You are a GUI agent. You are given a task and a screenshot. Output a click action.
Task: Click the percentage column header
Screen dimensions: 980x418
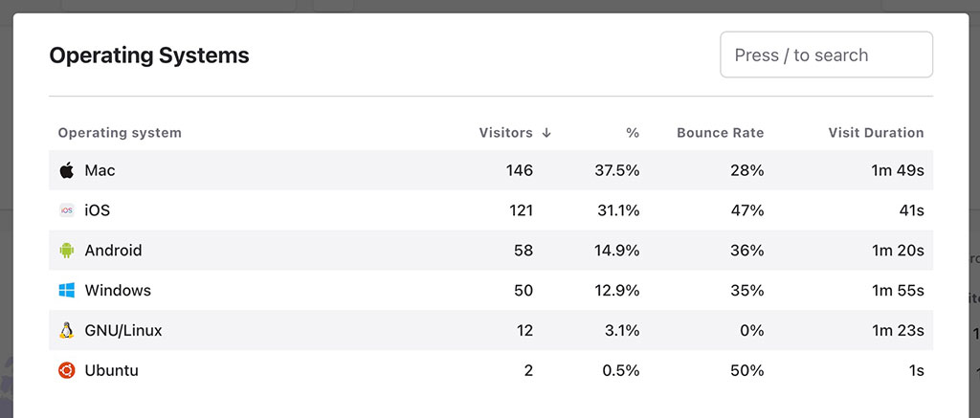633,133
